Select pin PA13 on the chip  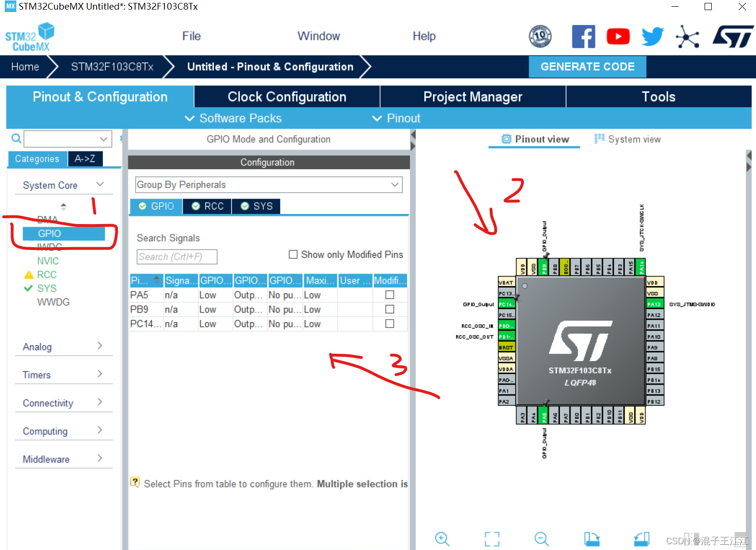point(655,304)
